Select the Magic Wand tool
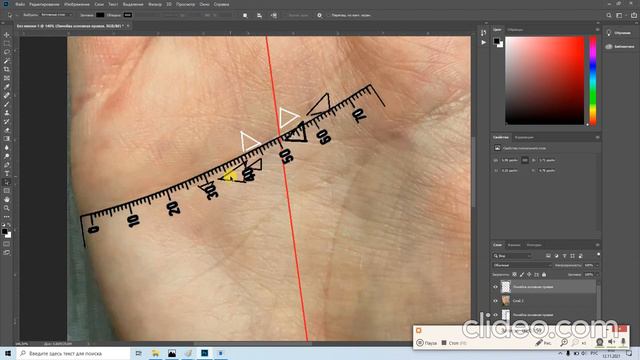Viewport: 640px width, 360px height. 7,61
